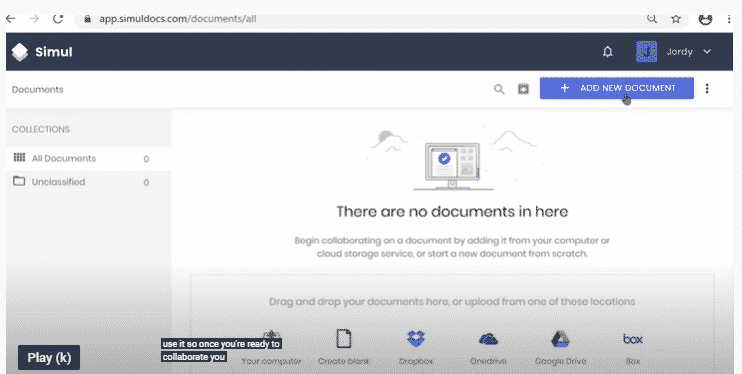Click the Documents search icon
The width and height of the screenshot is (742, 374).
click(499, 89)
